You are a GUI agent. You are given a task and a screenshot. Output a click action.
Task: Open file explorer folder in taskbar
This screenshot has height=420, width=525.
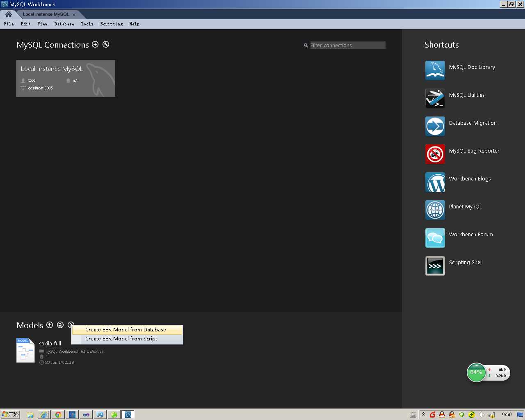30,415
